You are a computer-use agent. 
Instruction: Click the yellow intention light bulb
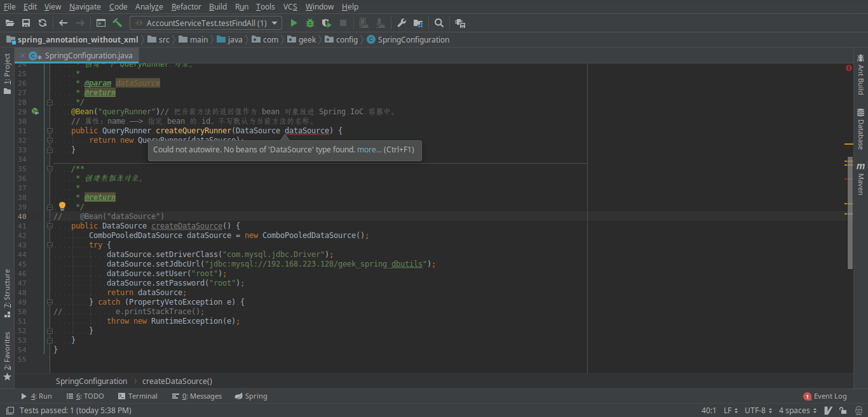[62, 206]
